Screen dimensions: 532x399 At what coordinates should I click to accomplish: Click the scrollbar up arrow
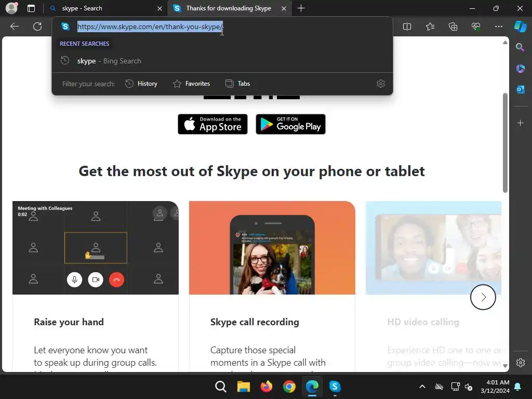click(x=505, y=43)
